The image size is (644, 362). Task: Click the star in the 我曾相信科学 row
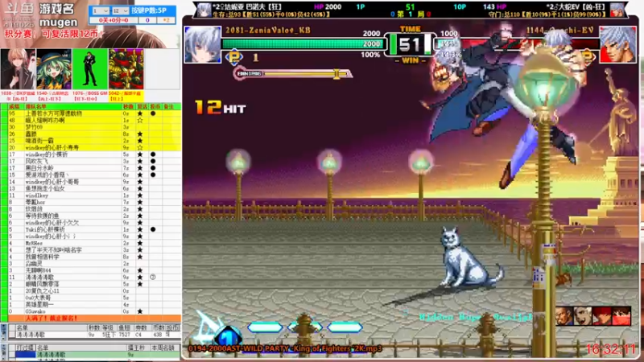[140, 257]
